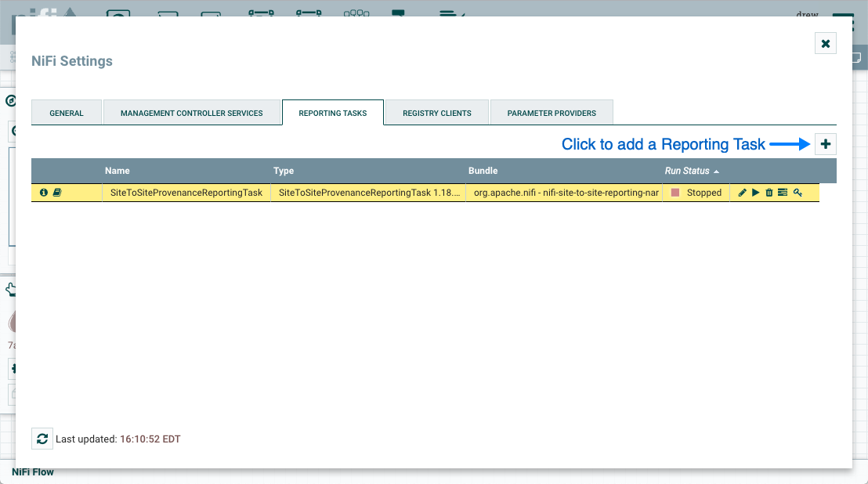Open the info details icon for the task

tap(44, 193)
